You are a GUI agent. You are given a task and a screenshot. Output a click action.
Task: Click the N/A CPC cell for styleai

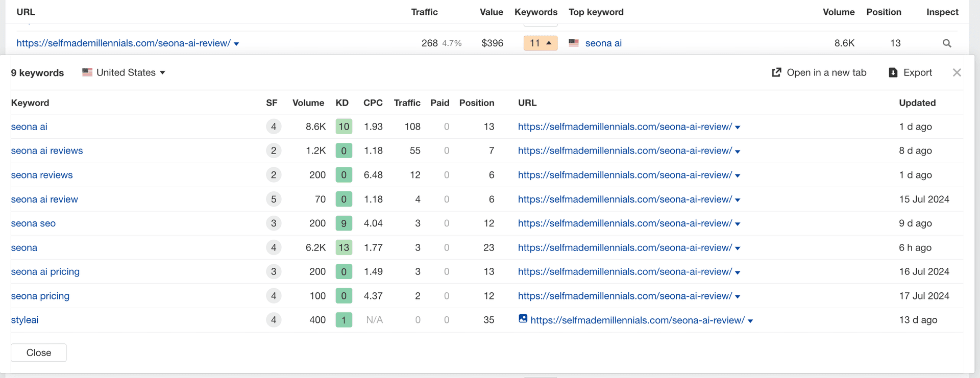coord(374,320)
